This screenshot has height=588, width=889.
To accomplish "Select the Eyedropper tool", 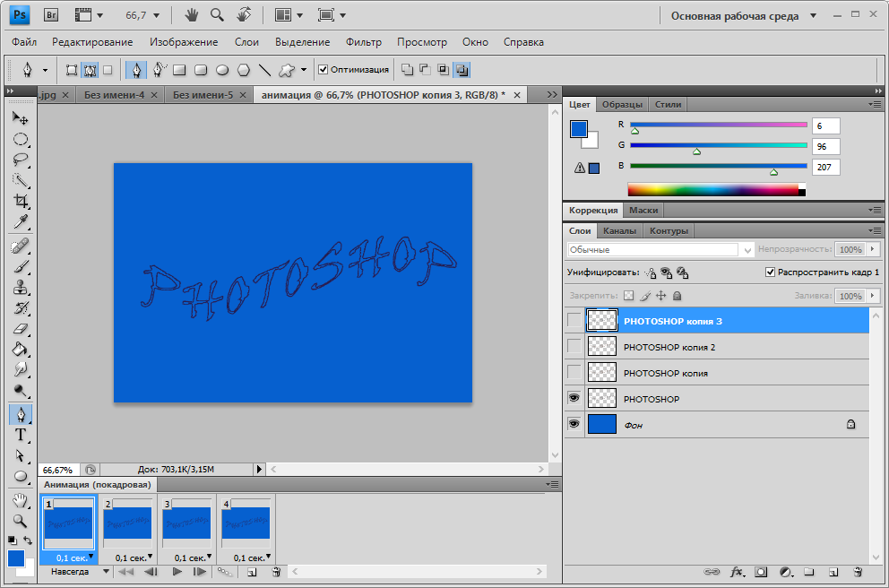I will (21, 221).
